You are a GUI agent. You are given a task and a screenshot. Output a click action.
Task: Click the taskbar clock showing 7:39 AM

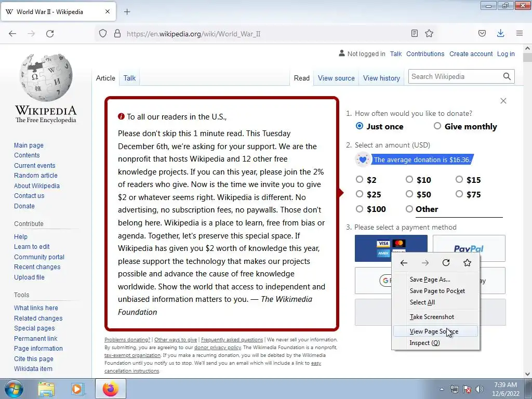click(506, 389)
